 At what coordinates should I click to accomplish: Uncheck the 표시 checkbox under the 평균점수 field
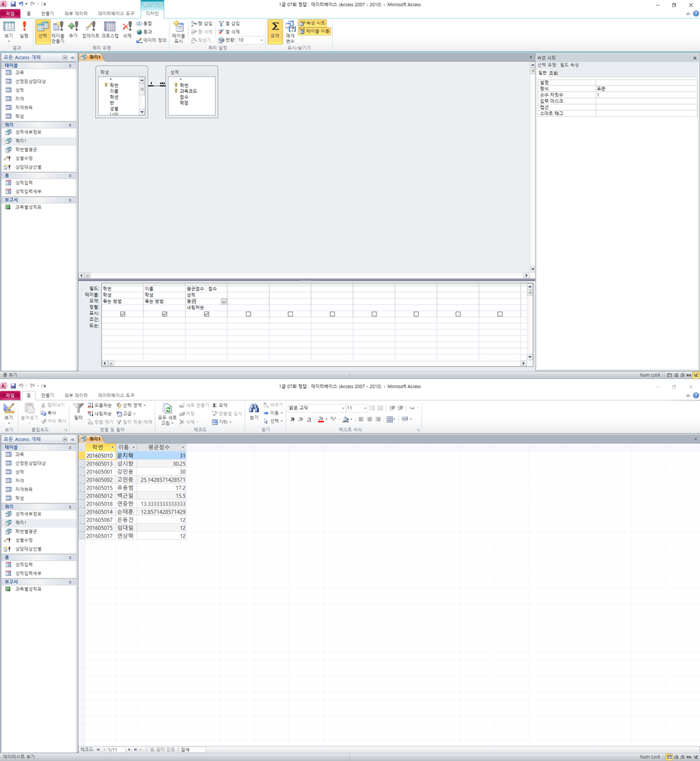tap(206, 314)
